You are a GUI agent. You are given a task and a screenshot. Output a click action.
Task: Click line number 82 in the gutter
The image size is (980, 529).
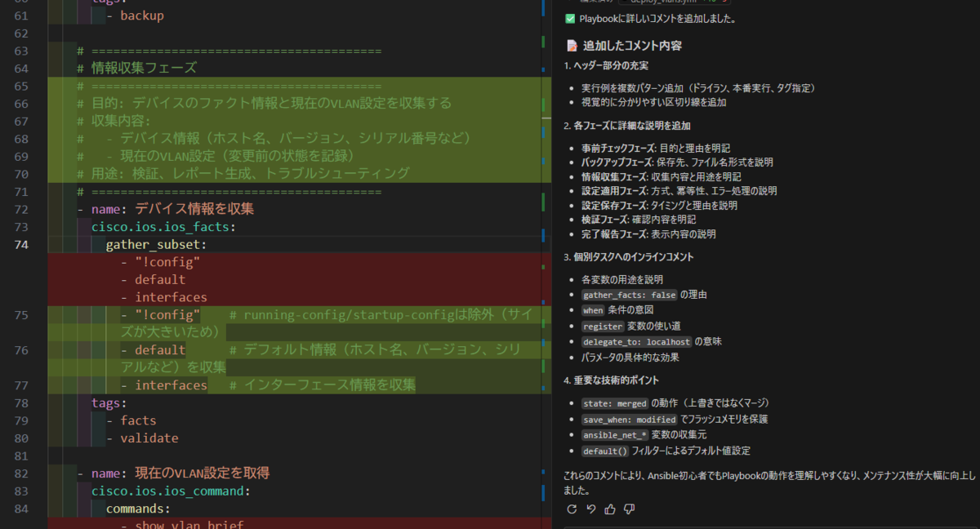[x=21, y=473]
